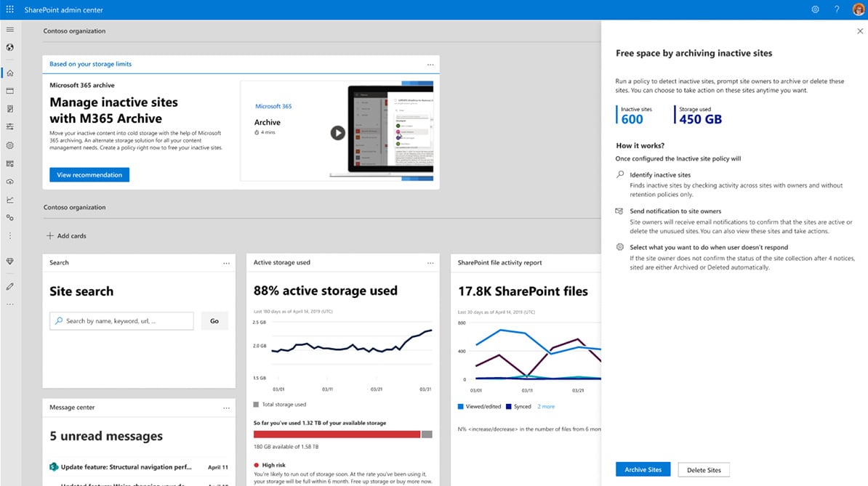
Task: Click the View recommendation button
Action: (x=89, y=174)
